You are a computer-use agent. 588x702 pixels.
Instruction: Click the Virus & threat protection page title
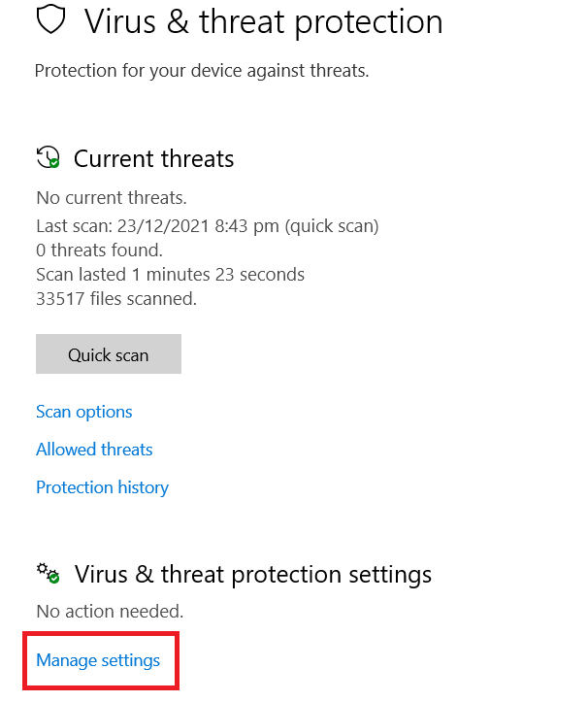[264, 21]
